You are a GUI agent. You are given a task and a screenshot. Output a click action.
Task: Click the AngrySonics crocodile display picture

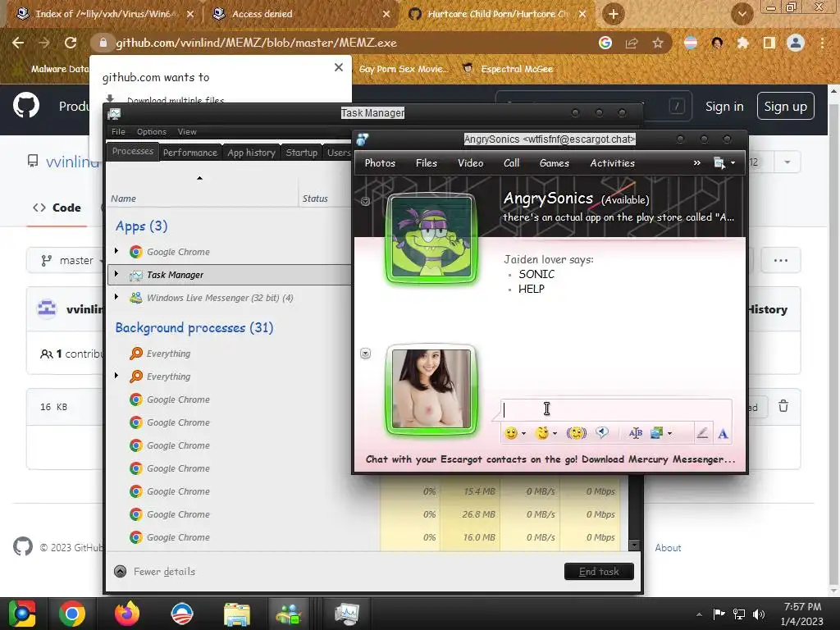pyautogui.click(x=431, y=239)
